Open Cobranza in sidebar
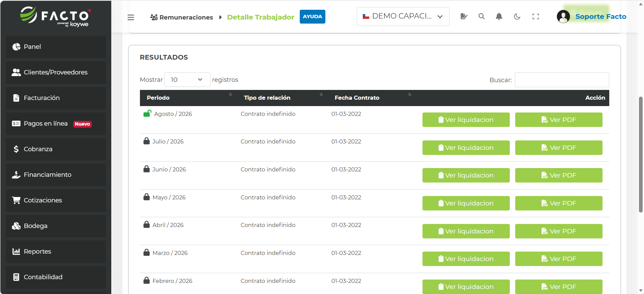644x294 pixels. 56,149
